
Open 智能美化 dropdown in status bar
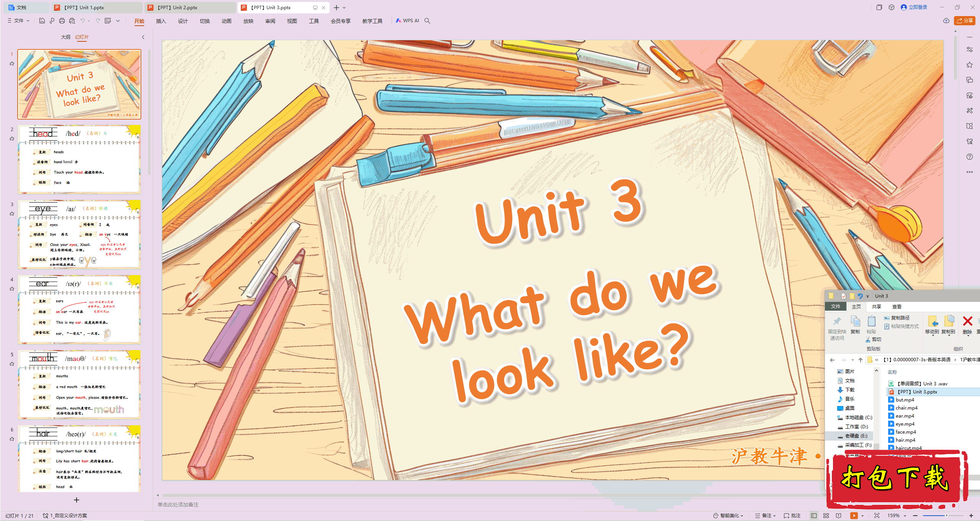pos(728,516)
